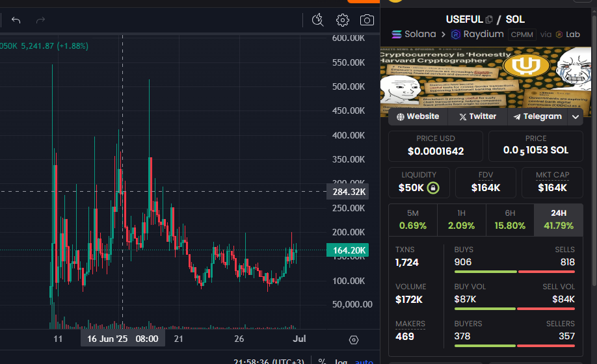Click the TXNS 1,724 value
The width and height of the screenshot is (597, 364).
[407, 263]
